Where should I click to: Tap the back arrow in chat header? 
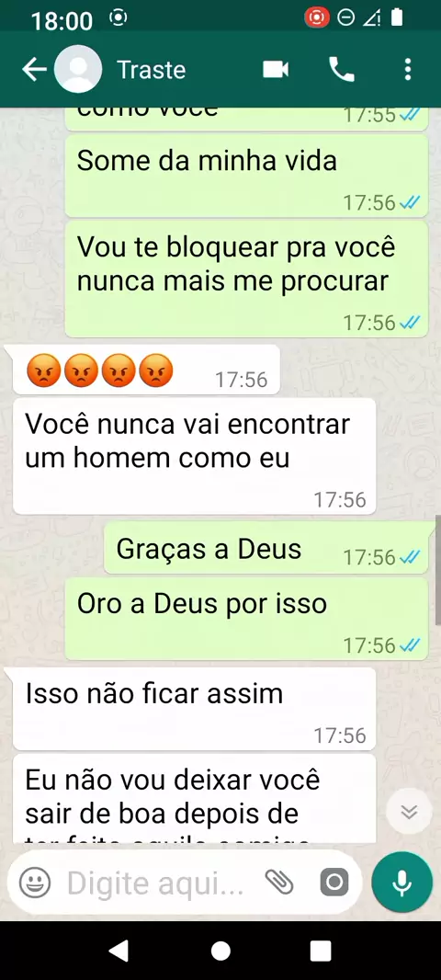34,70
